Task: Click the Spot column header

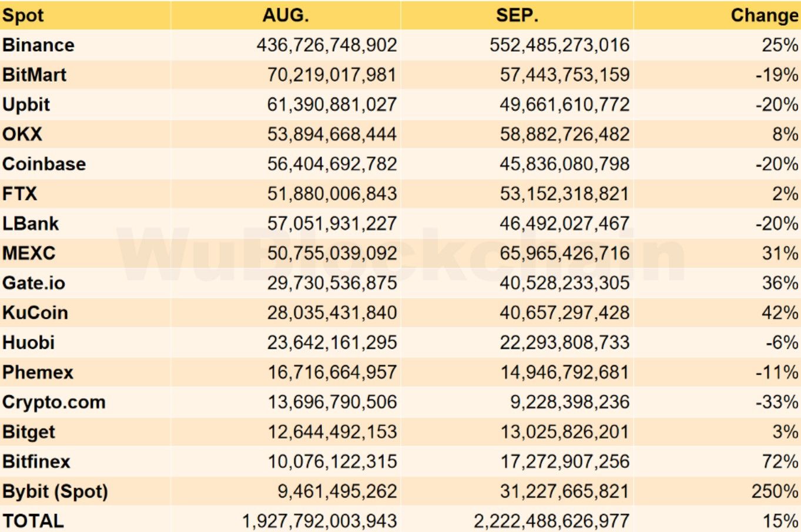Action: point(24,15)
